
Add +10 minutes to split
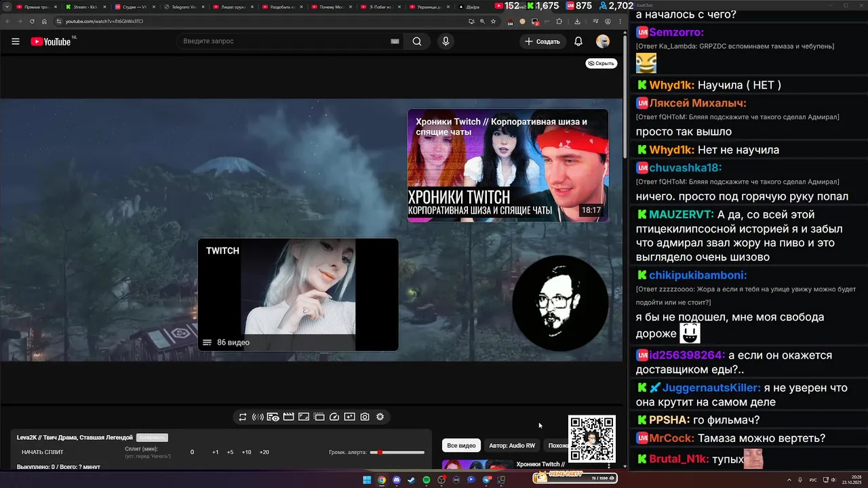click(246, 452)
